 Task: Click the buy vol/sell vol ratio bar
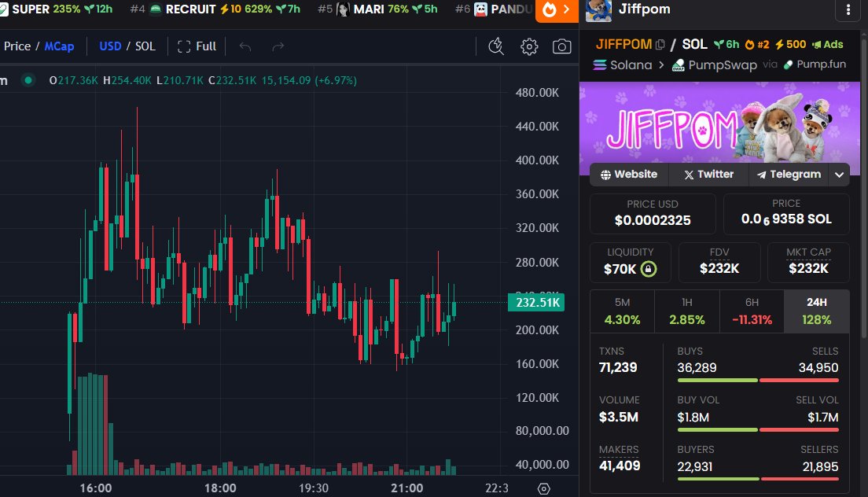coord(758,429)
